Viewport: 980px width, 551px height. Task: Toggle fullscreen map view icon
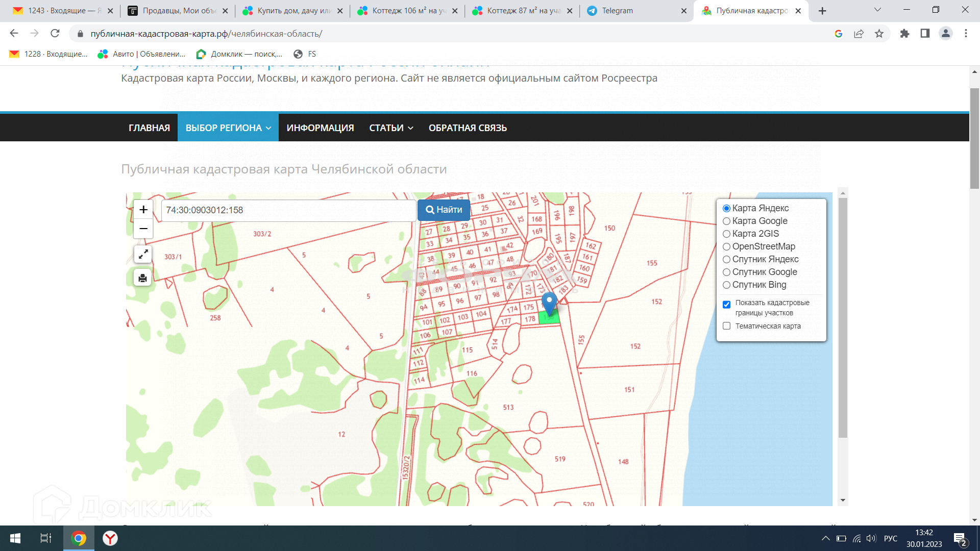(143, 254)
